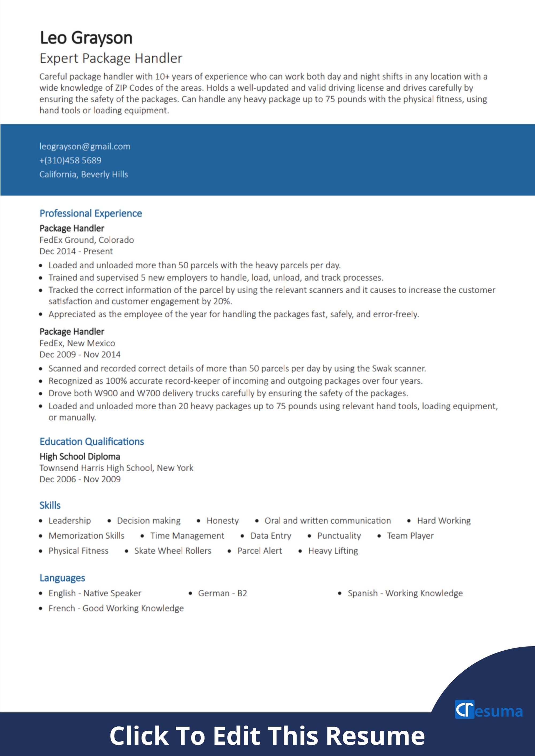Click 'Click To Edit This Resume' button
The height and width of the screenshot is (756, 535).
click(x=267, y=735)
